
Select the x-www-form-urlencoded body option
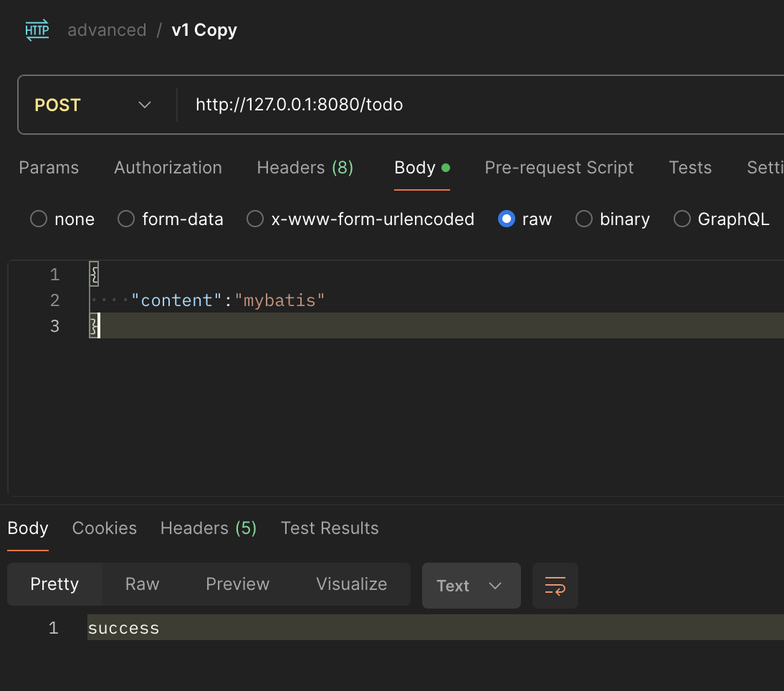pyautogui.click(x=360, y=219)
